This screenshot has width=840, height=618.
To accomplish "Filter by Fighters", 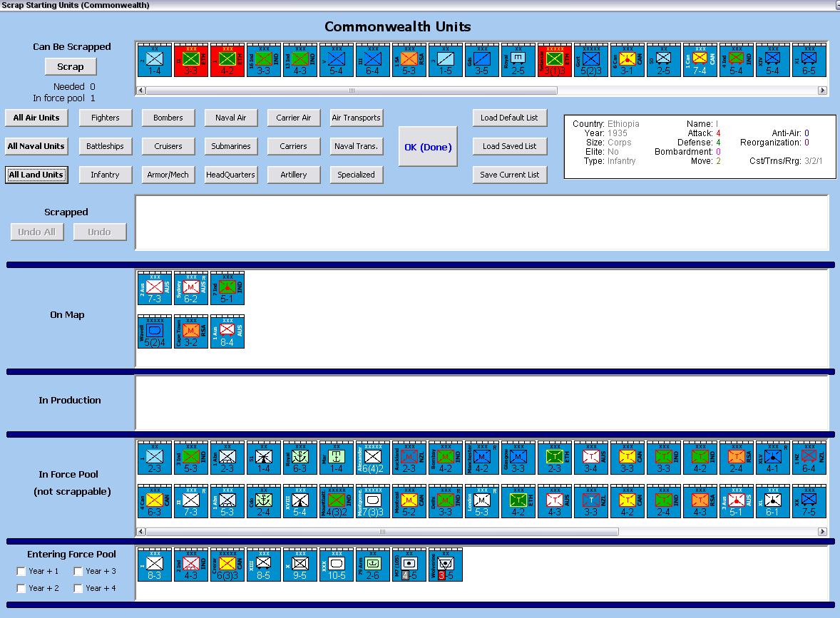I will tap(106, 118).
